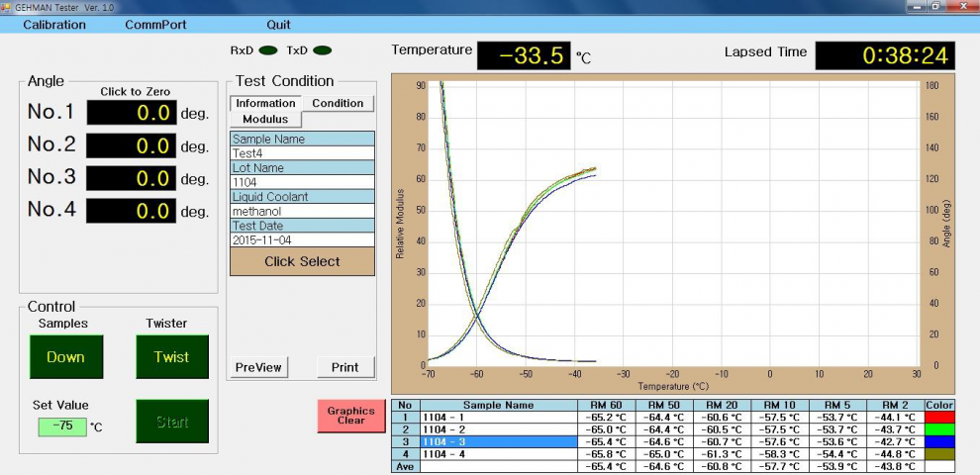The image size is (980, 475).
Task: Zero the No.1 angle display
Action: click(x=132, y=113)
